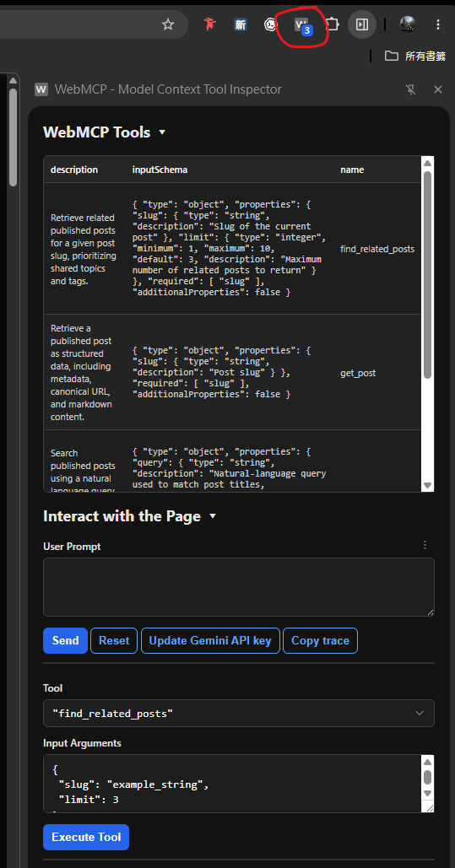Click the name column header
The image size is (455, 868).
point(352,170)
